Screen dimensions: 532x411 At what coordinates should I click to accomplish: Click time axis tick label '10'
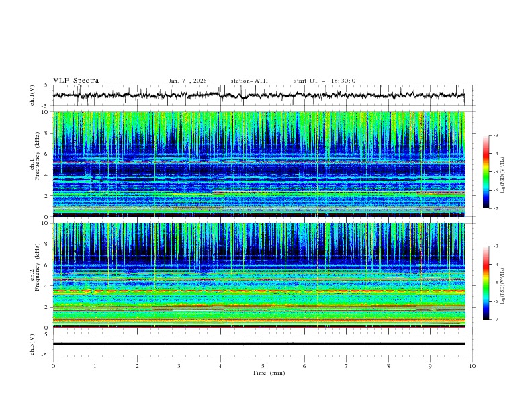[x=472, y=366]
